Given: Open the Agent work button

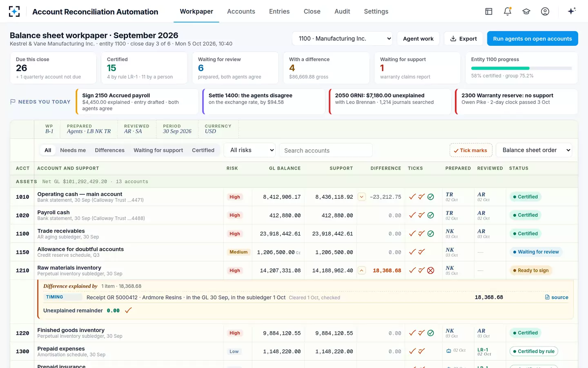Looking at the screenshot, I should coord(418,38).
